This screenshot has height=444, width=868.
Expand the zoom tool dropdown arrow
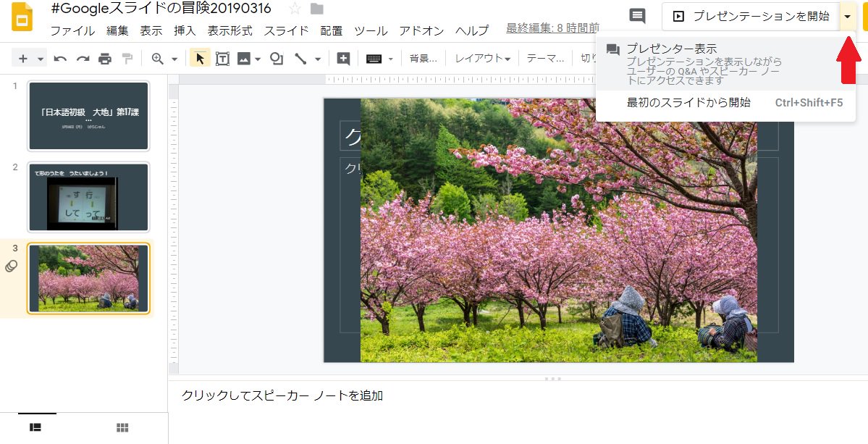tap(174, 58)
